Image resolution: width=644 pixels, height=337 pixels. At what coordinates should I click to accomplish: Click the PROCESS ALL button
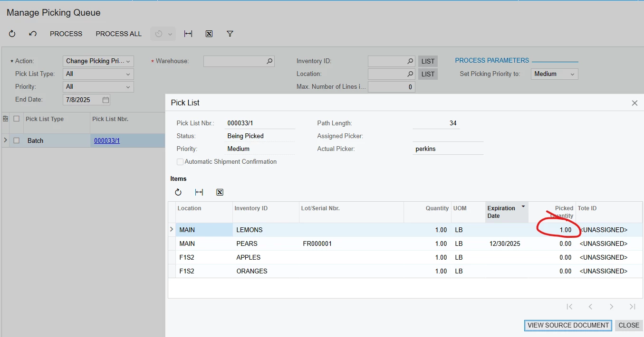point(119,34)
